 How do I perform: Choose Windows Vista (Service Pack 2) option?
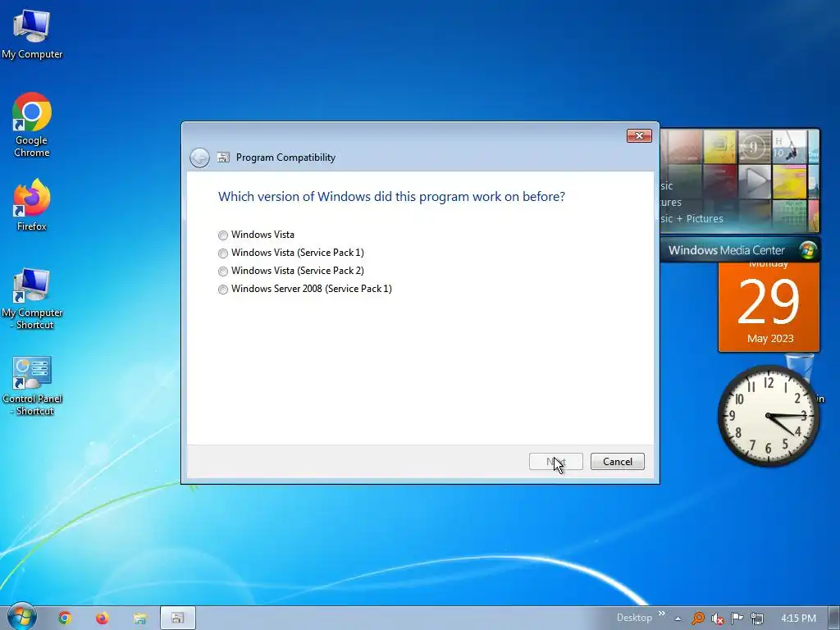(223, 271)
